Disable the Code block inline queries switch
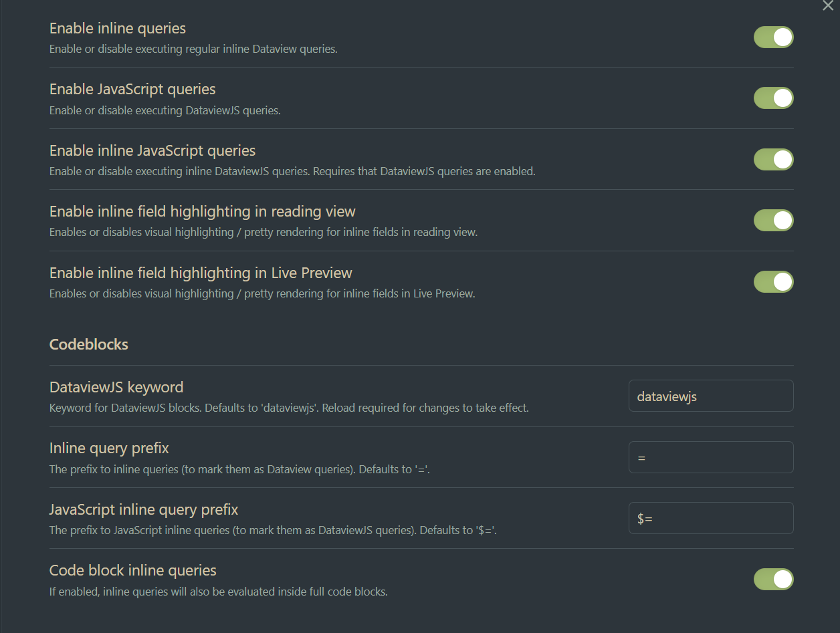Screen dimensions: 840x633 coord(774,580)
